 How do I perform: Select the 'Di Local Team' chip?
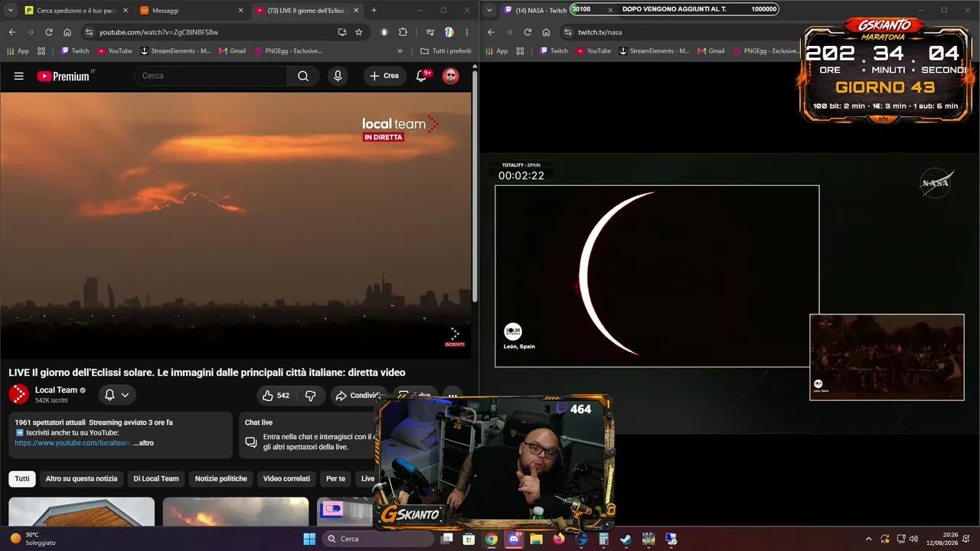pos(156,479)
